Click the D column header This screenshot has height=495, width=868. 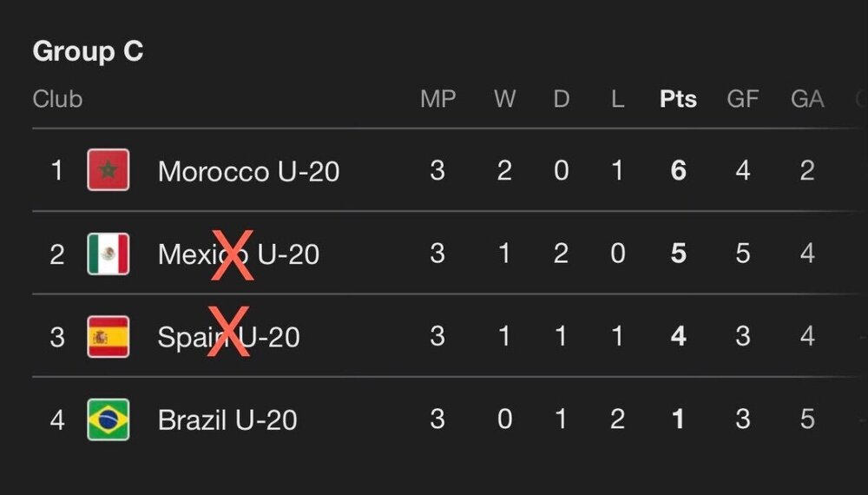tap(562, 99)
